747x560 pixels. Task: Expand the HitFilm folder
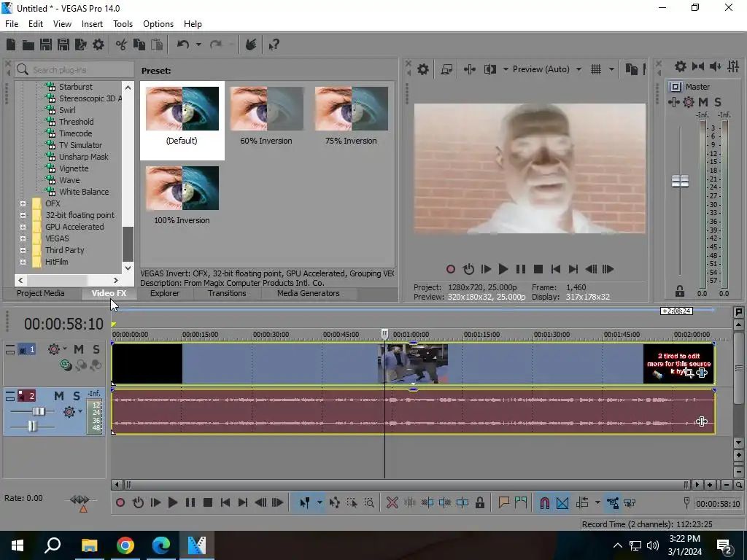[23, 262]
